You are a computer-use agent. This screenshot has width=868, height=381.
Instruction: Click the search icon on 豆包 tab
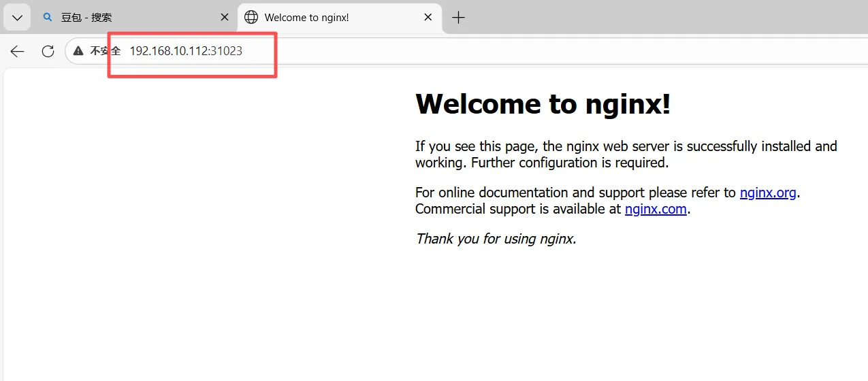48,18
